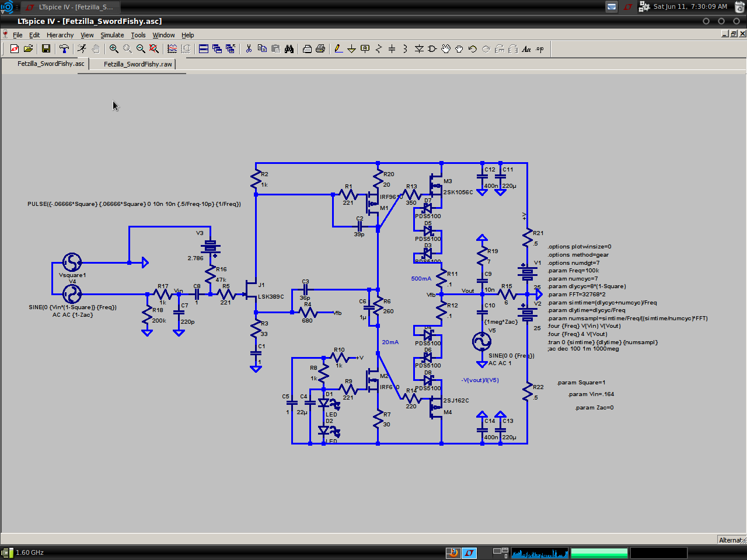The width and height of the screenshot is (747, 560).
Task: Open the View menu
Action: click(x=87, y=35)
